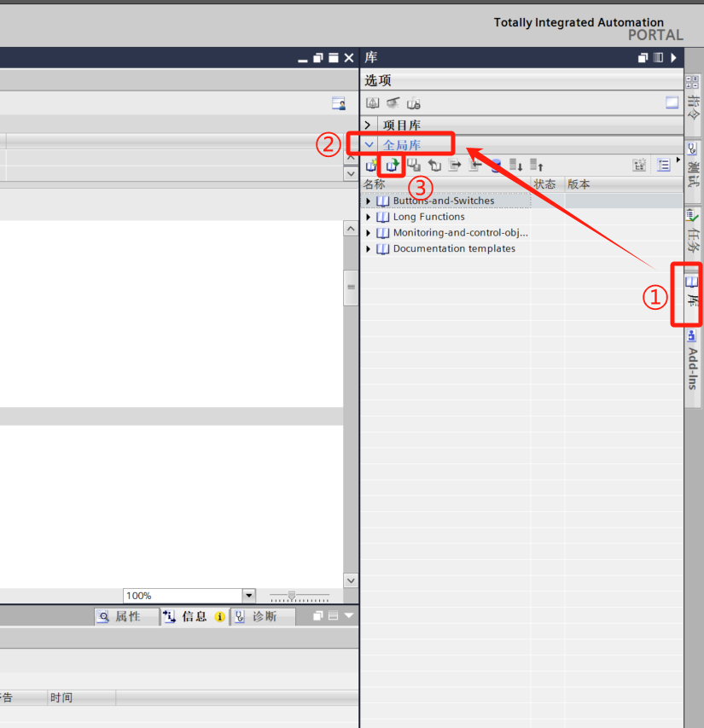Screen dimensions: 704x728
Task: Open the 100% zoom dropdown
Action: click(x=248, y=596)
